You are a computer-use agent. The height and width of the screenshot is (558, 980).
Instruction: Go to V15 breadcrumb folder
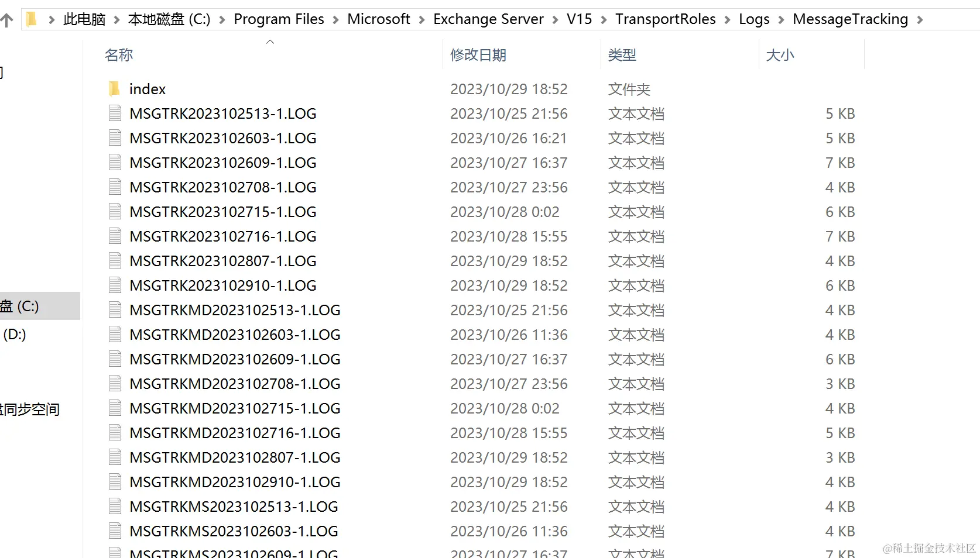579,19
